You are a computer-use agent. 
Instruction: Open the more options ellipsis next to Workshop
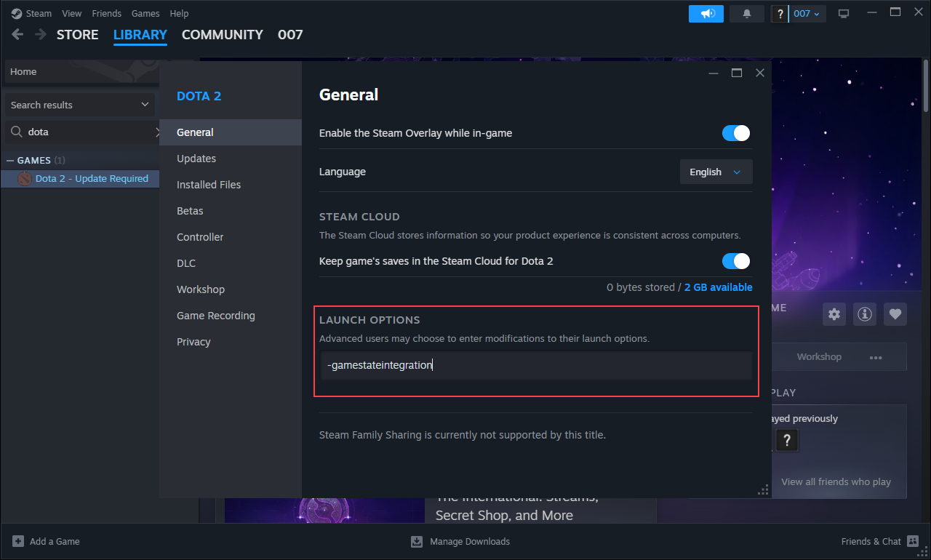(876, 357)
